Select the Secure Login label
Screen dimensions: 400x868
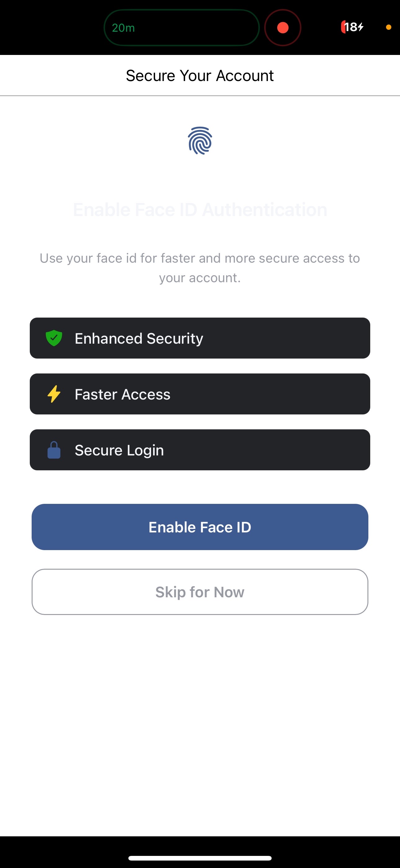pyautogui.click(x=119, y=450)
